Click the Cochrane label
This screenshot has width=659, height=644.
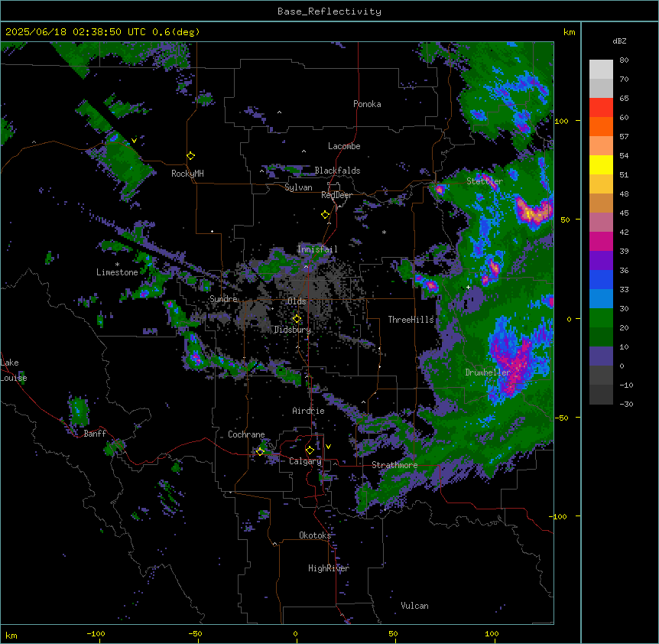[x=246, y=434]
